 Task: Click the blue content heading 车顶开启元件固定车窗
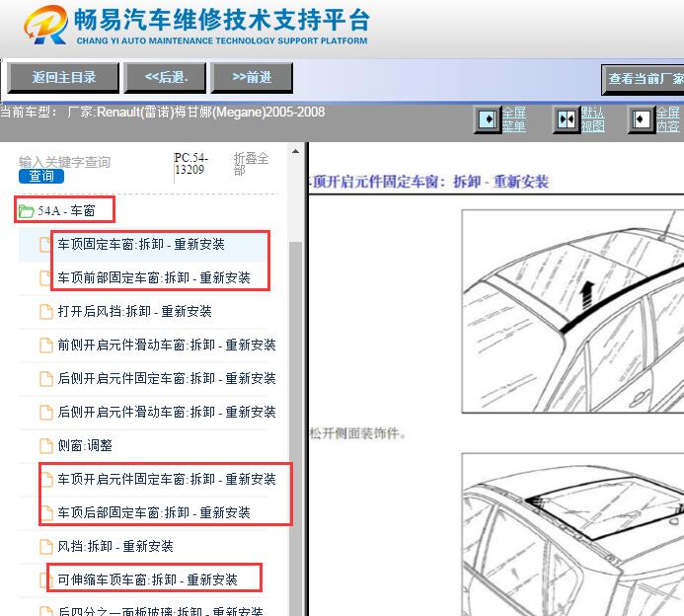click(x=428, y=182)
